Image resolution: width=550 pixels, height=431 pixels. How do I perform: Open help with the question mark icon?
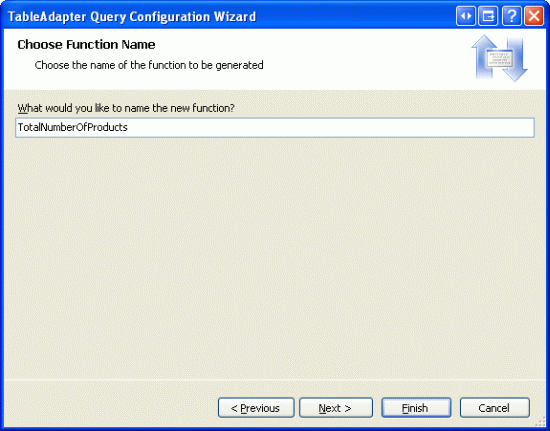[511, 16]
